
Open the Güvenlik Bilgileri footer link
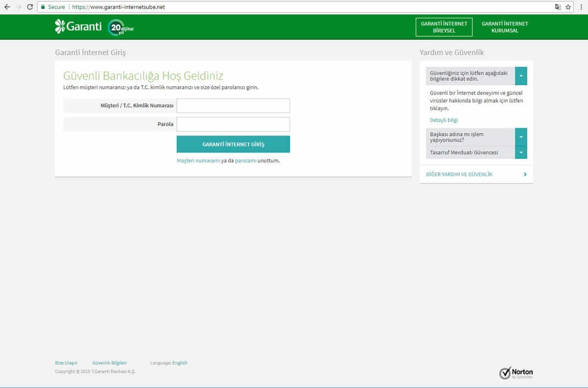(109, 363)
